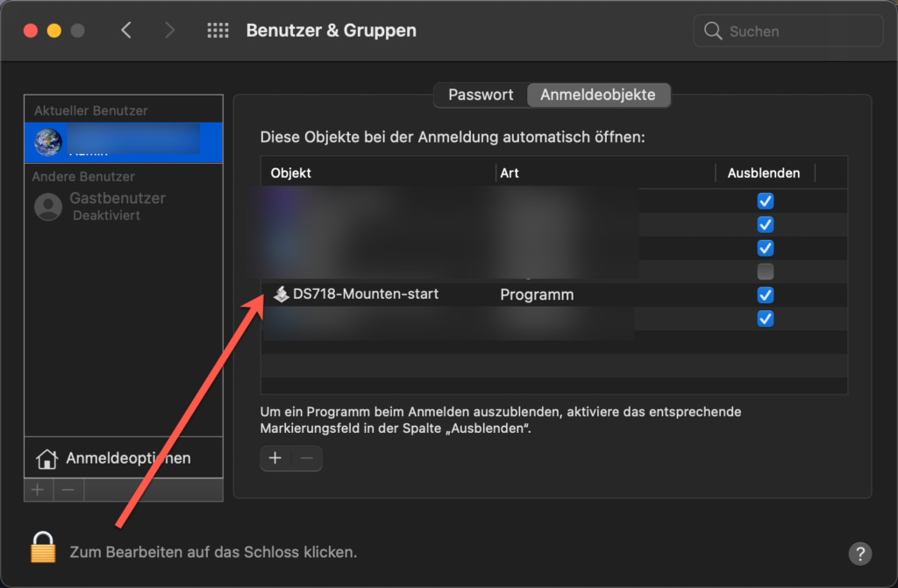The width and height of the screenshot is (898, 588).
Task: Enable the gray unchecked Ausblenden checkbox
Action: [765, 272]
